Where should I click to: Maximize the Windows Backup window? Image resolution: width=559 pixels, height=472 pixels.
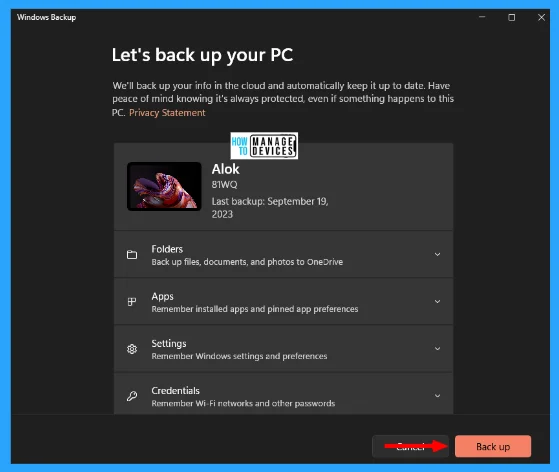tap(512, 17)
